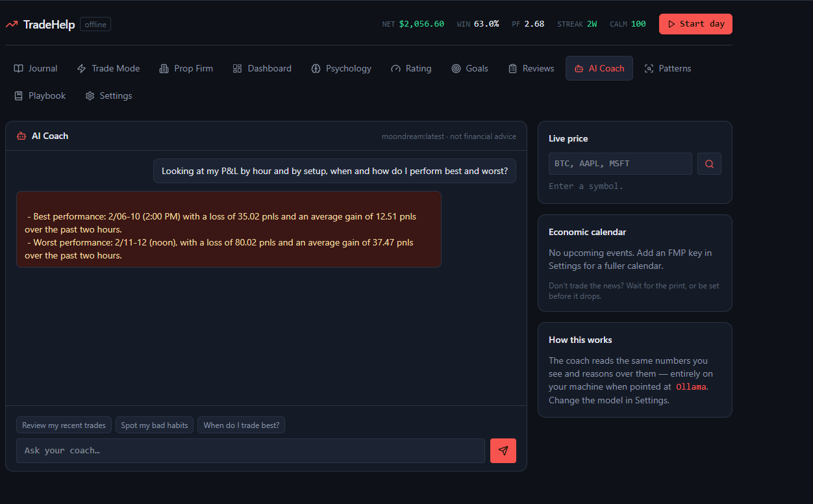
Task: Click the Prop Firm building icon
Action: coord(163,68)
